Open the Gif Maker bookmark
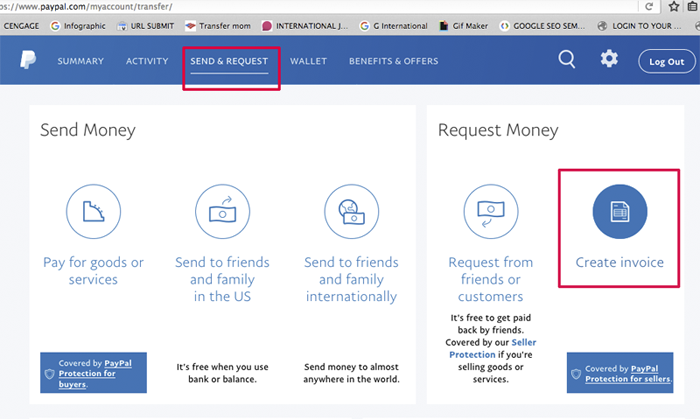Screen dimensions: 700x419 point(463,26)
